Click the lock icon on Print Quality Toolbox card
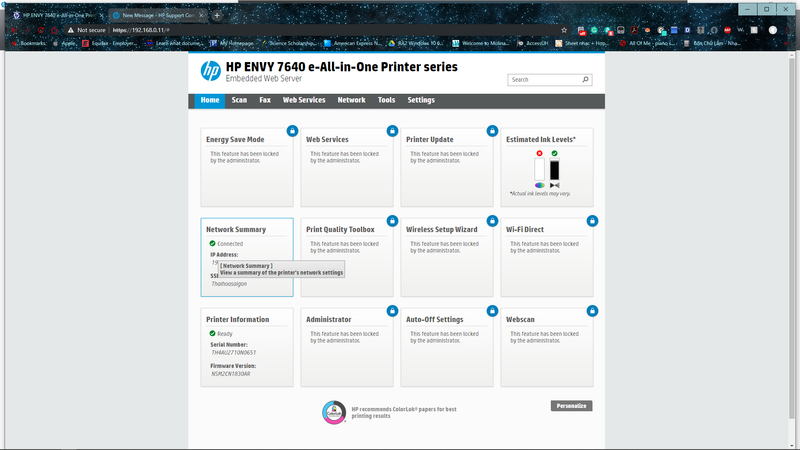The width and height of the screenshot is (800, 450). click(392, 221)
